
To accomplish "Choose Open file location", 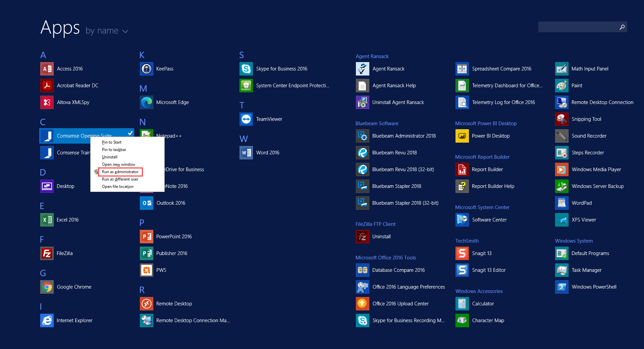I will 118,187.
